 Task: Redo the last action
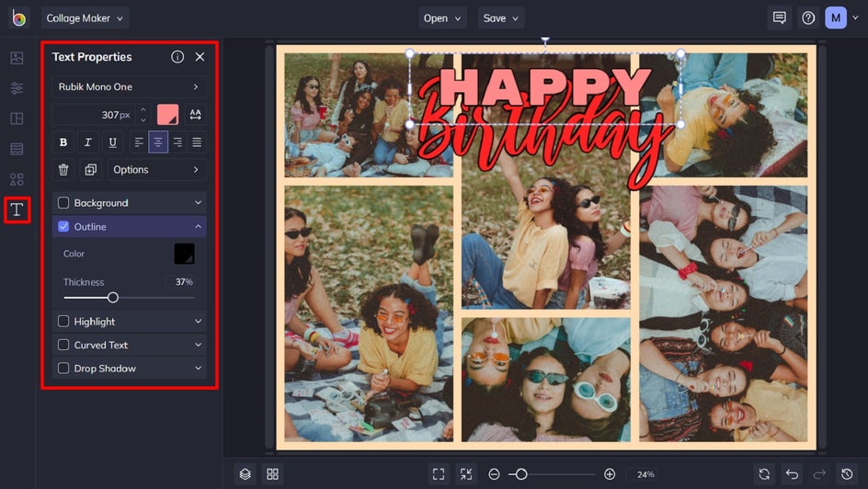pyautogui.click(x=819, y=474)
